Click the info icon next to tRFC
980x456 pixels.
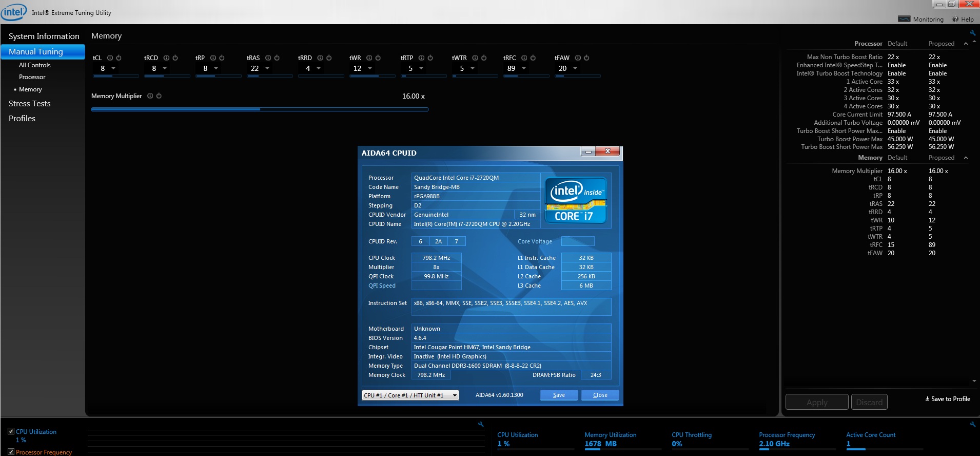point(524,58)
